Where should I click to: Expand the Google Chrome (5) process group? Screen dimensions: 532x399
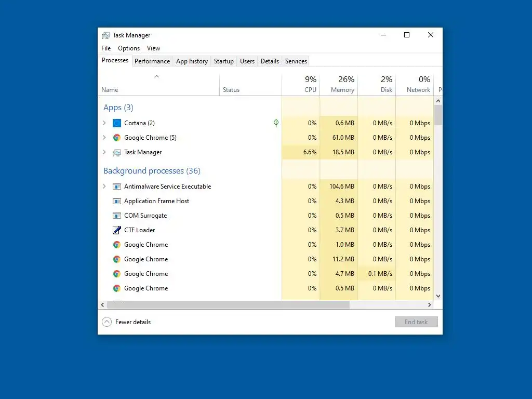(104, 137)
